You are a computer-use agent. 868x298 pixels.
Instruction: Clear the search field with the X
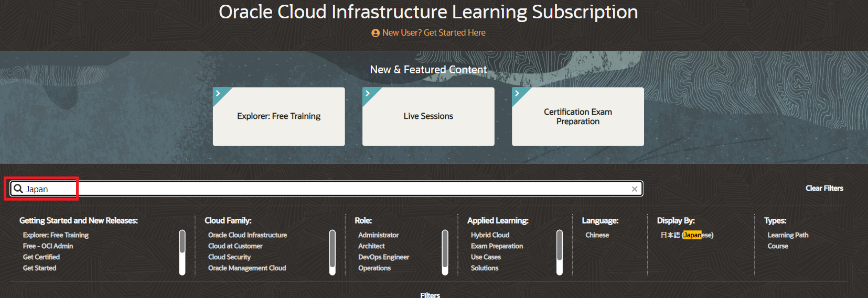pyautogui.click(x=635, y=189)
